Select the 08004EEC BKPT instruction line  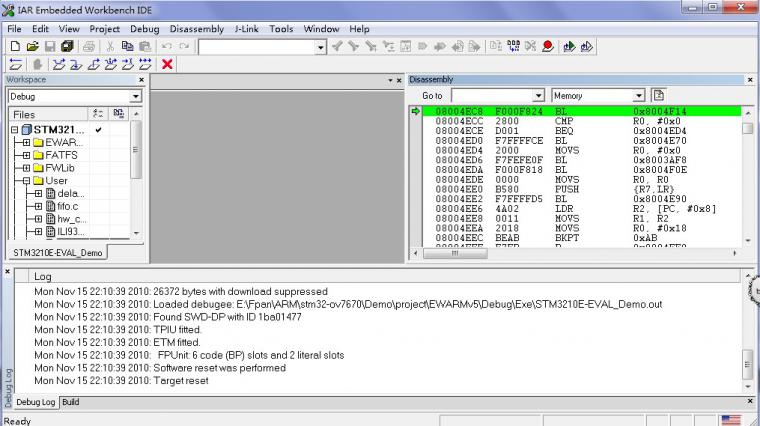(582, 238)
